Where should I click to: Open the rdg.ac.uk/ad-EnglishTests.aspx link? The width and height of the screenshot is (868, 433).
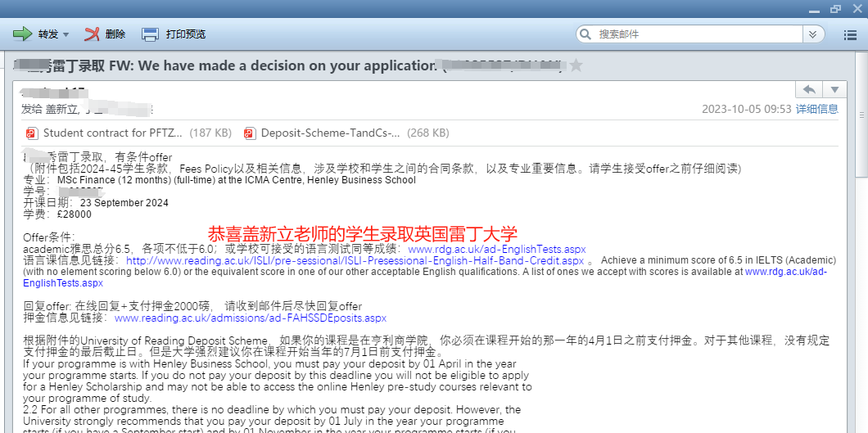coord(496,249)
